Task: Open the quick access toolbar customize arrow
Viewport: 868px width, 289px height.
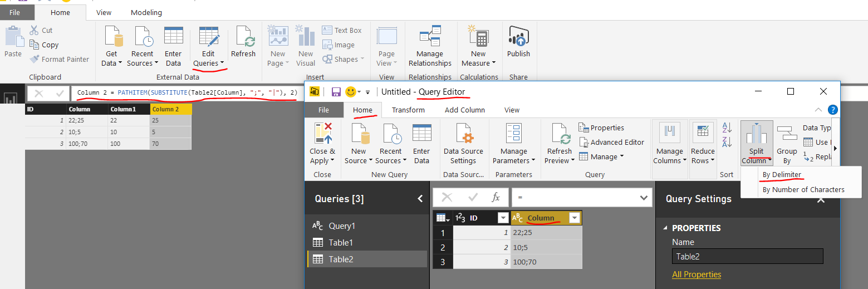Action: 367,92
